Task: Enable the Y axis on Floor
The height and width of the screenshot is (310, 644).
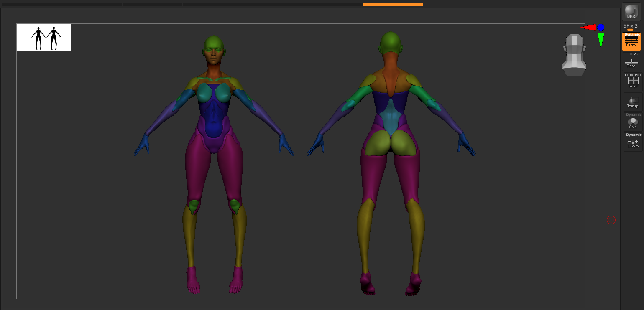Action: pos(634,54)
